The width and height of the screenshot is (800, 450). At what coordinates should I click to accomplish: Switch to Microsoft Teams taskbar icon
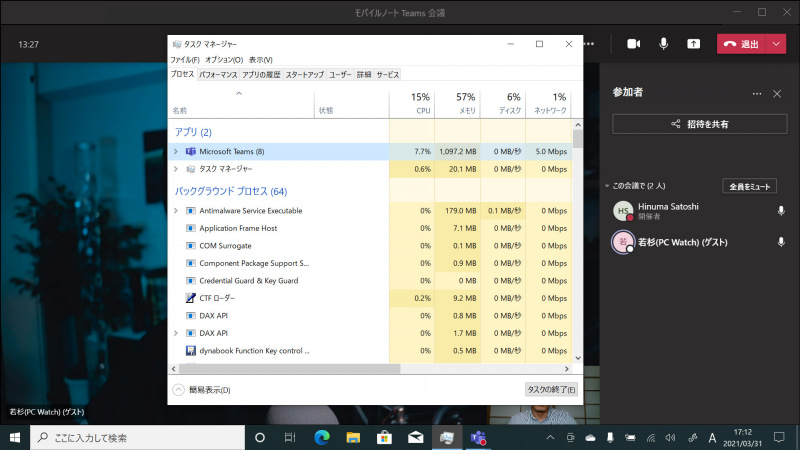(x=478, y=437)
